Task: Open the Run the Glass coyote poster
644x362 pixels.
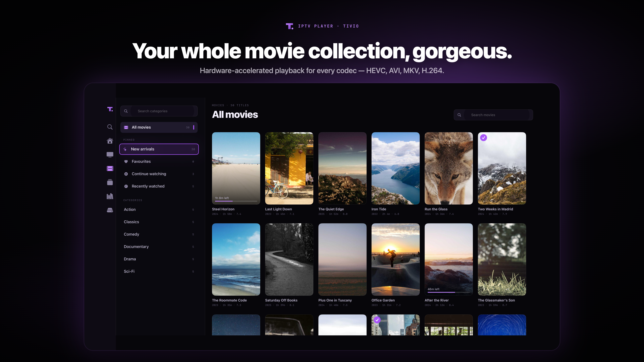Action: point(448,168)
